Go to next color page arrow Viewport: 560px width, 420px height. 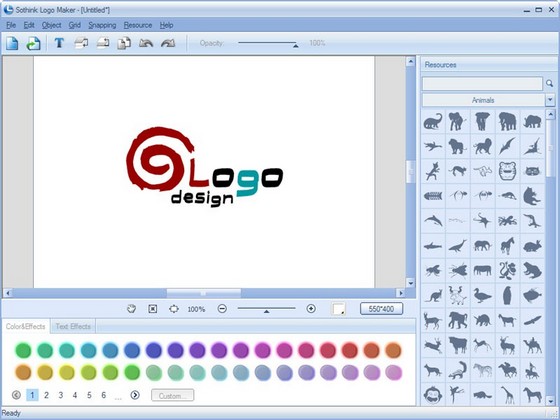click(x=135, y=395)
